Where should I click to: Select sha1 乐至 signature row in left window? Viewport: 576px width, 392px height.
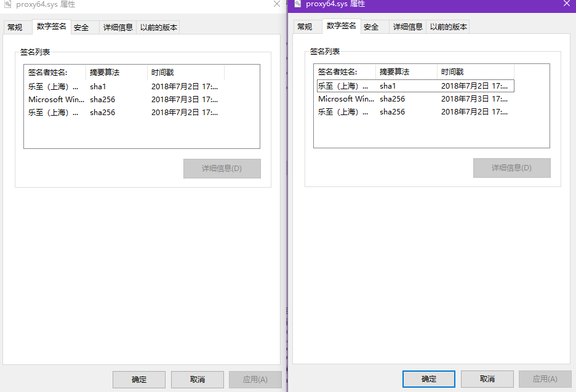126,87
